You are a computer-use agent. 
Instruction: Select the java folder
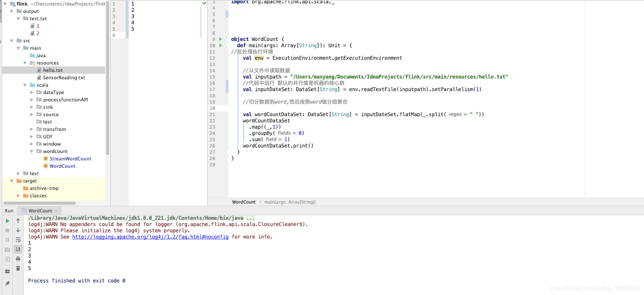pyautogui.click(x=41, y=55)
